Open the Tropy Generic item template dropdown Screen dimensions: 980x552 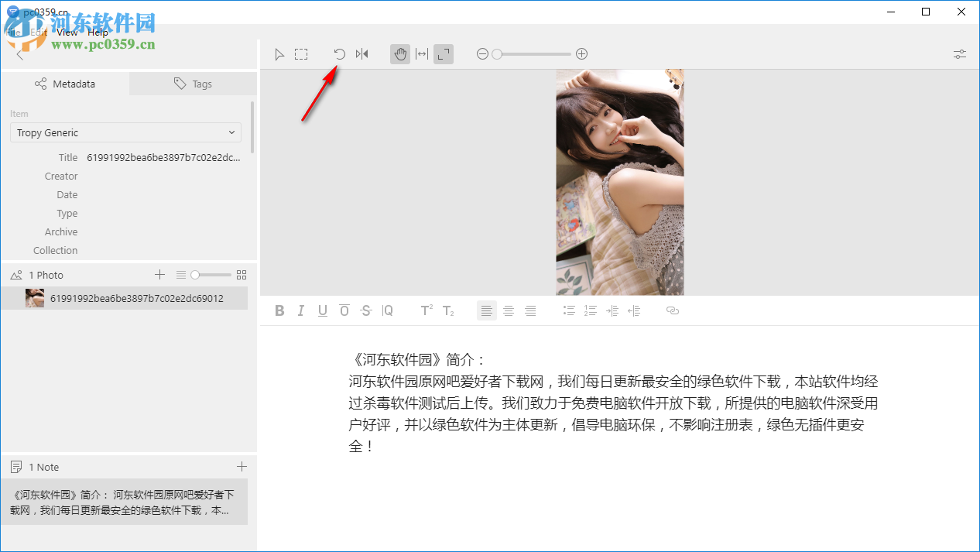(x=125, y=132)
